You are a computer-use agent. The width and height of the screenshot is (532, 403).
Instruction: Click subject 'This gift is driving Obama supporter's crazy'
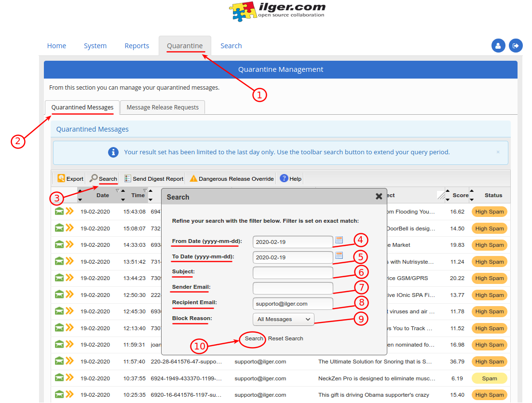(x=373, y=395)
